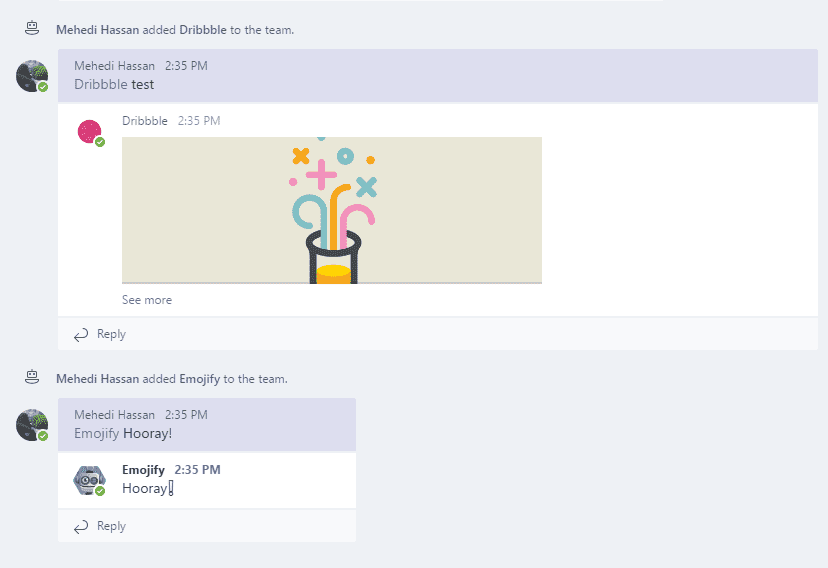Click the Dribbble mention in the test message

tap(101, 85)
